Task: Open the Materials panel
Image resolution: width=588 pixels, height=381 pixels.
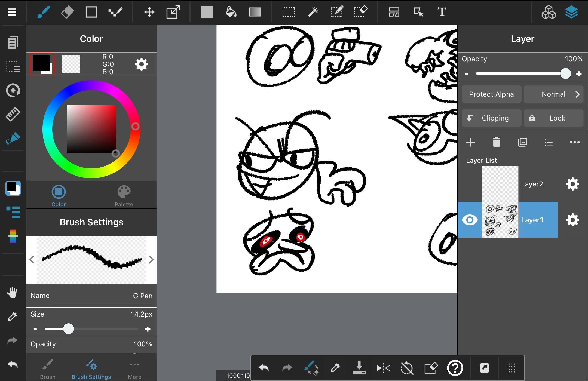Action: pos(548,12)
